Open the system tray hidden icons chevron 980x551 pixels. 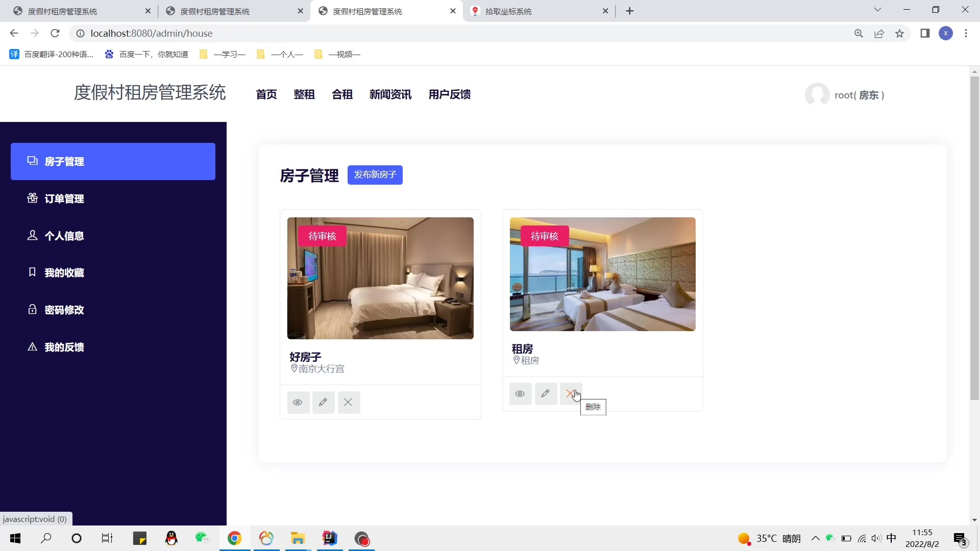[815, 538]
